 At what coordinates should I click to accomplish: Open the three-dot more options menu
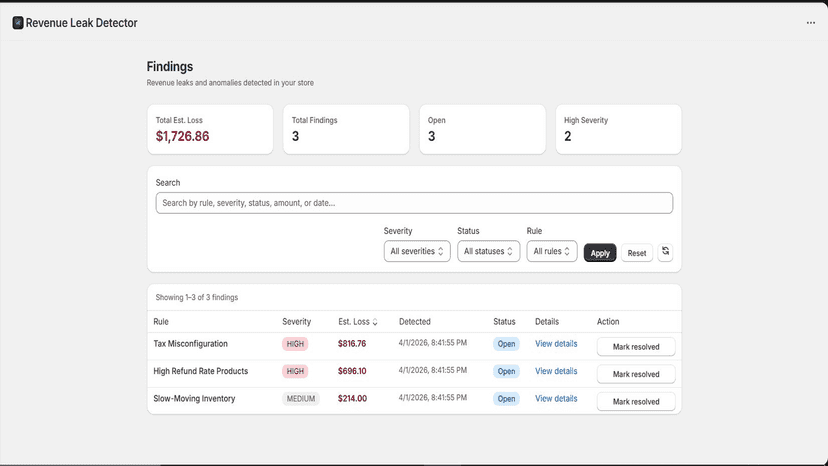811,23
